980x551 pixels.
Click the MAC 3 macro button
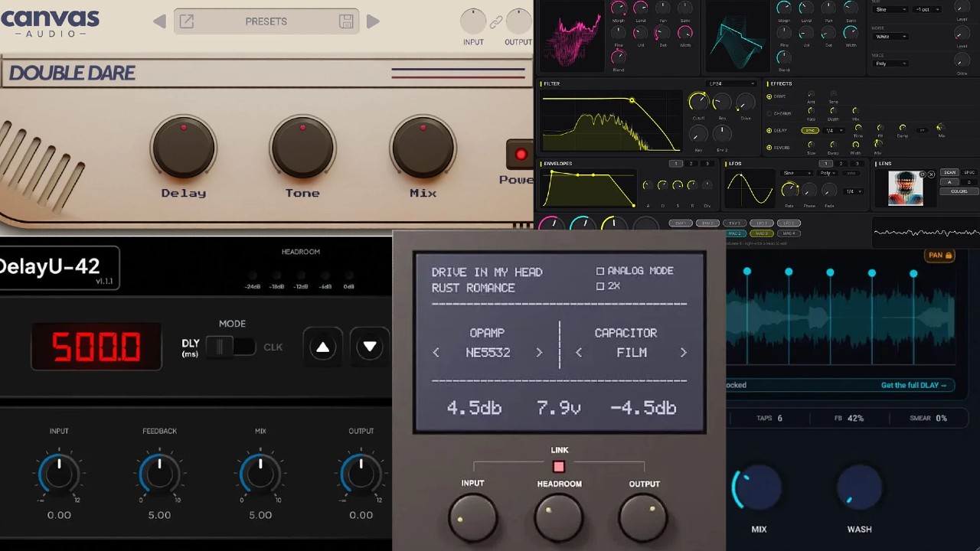(761, 233)
